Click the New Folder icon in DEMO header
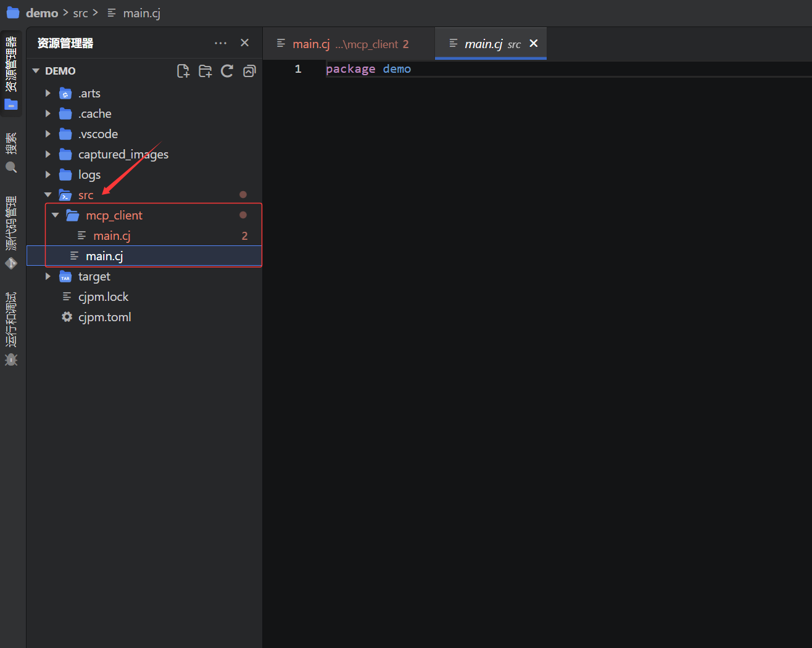This screenshot has height=648, width=812. pos(205,71)
